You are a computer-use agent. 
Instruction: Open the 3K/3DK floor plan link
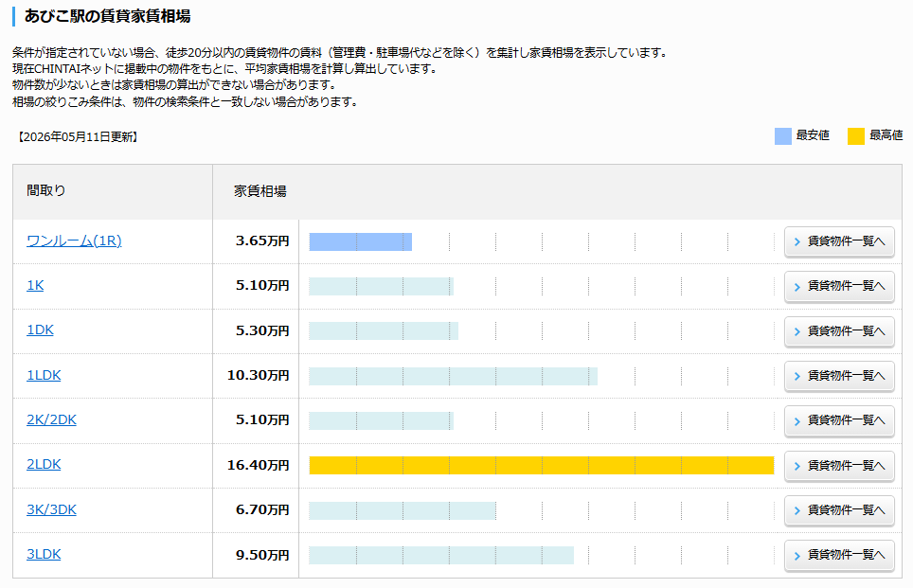pyautogui.click(x=51, y=509)
